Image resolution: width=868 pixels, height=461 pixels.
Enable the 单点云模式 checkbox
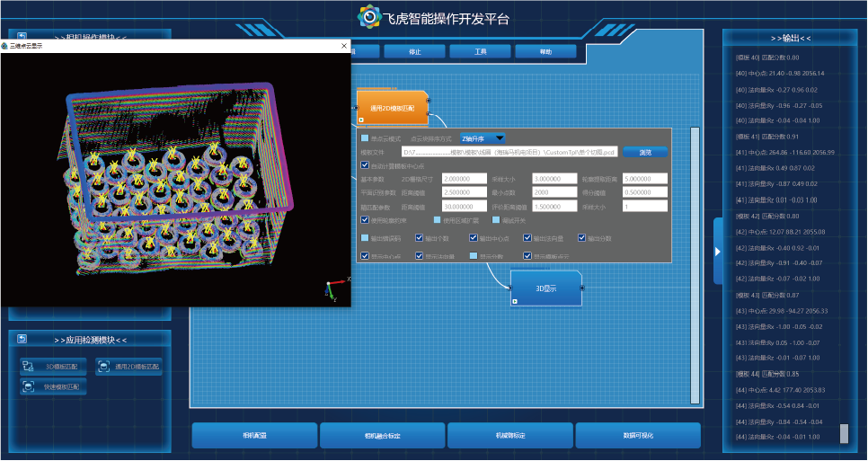pyautogui.click(x=364, y=138)
